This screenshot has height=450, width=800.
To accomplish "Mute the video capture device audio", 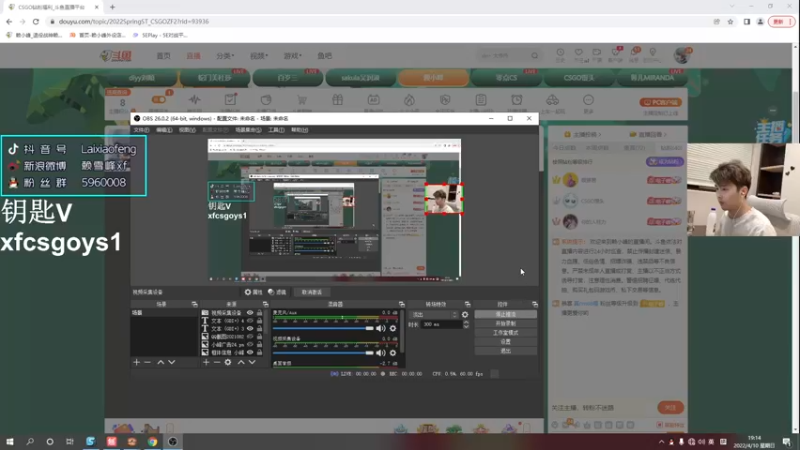I will (381, 353).
